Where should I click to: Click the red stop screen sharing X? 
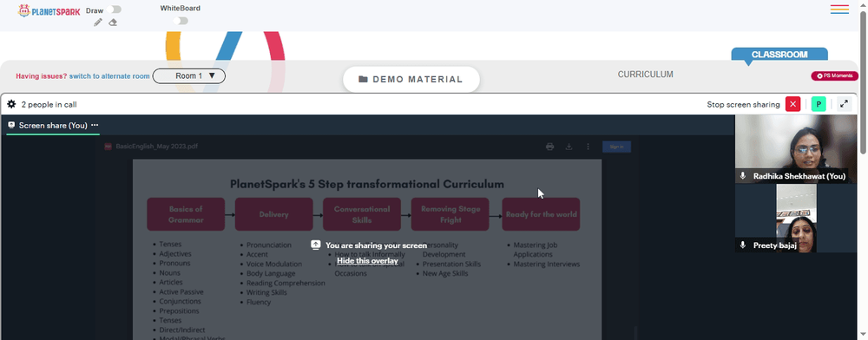[792, 104]
